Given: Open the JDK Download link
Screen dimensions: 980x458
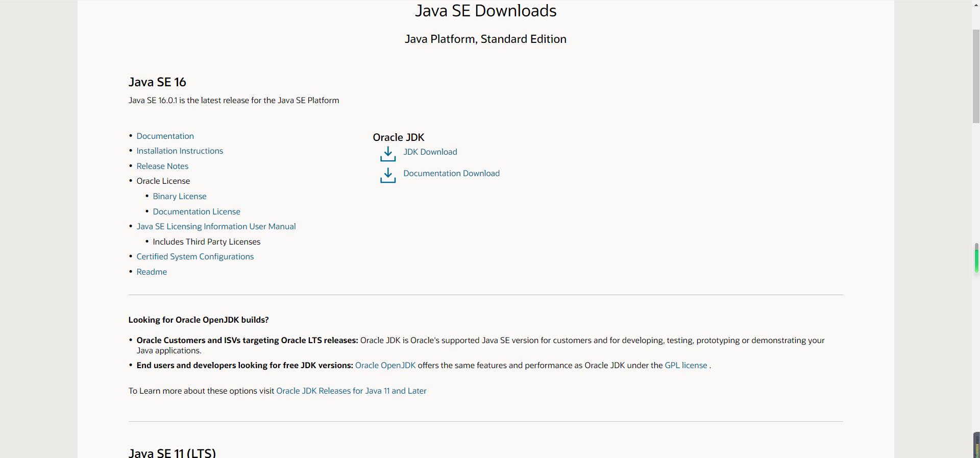Looking at the screenshot, I should [x=430, y=152].
